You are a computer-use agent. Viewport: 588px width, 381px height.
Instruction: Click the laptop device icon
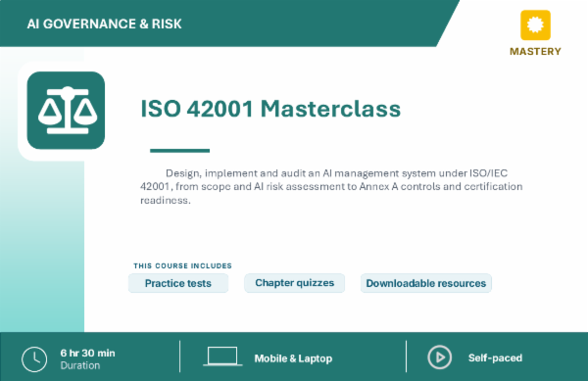[x=222, y=356]
